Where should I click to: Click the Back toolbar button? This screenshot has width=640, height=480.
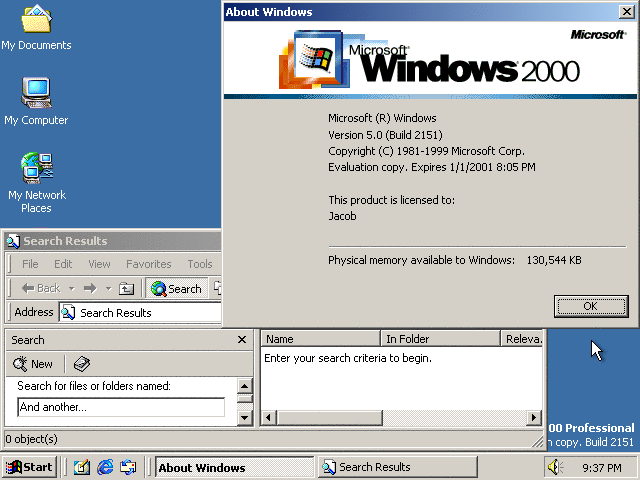point(41,289)
